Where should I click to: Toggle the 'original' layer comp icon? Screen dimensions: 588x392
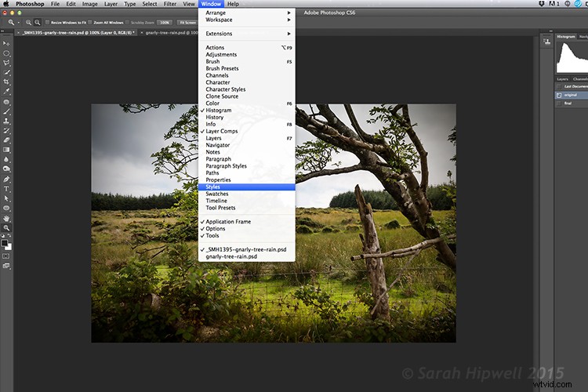pos(559,96)
